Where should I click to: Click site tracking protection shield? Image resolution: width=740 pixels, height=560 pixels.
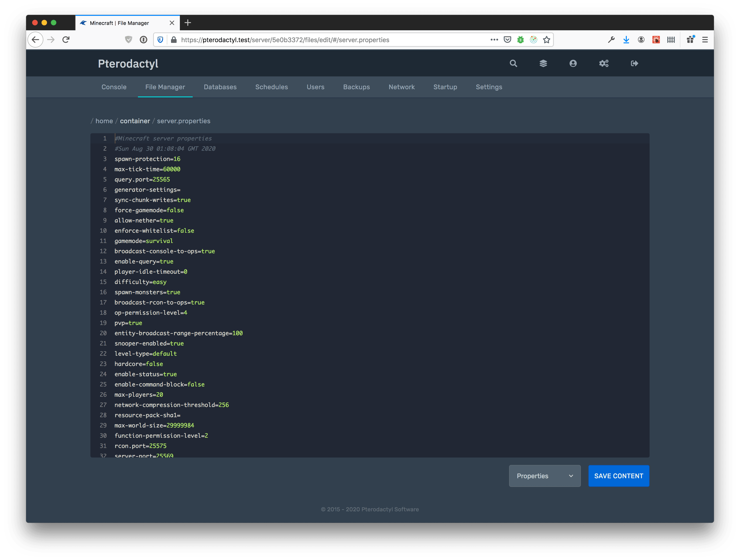pos(160,40)
